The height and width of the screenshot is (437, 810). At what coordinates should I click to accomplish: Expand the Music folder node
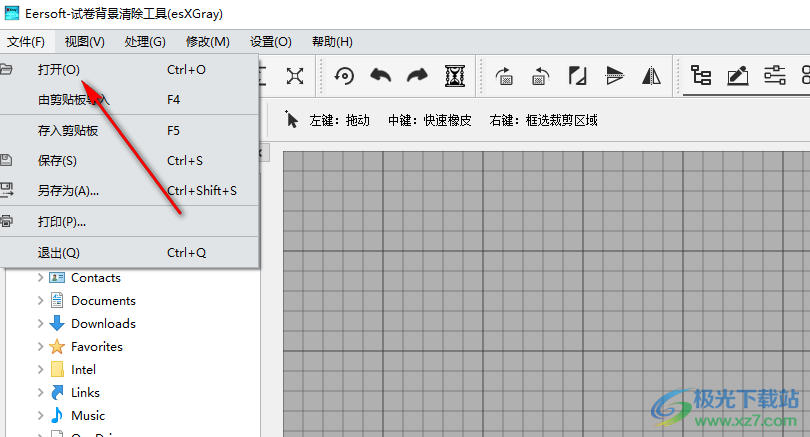(40, 416)
